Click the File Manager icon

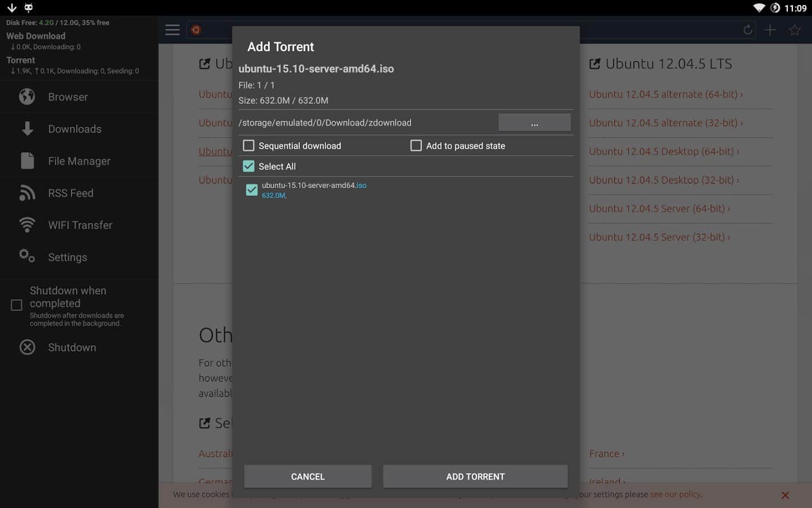click(27, 161)
